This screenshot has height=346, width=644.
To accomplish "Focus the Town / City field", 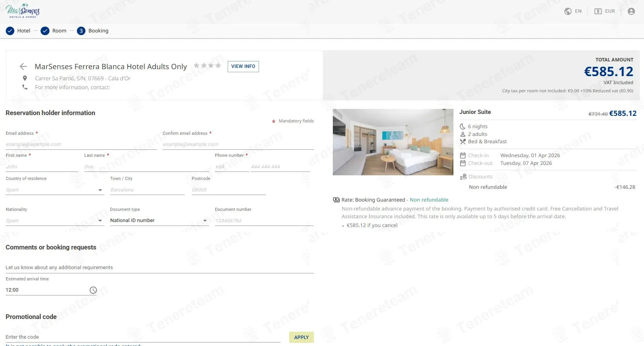I will 147,190.
